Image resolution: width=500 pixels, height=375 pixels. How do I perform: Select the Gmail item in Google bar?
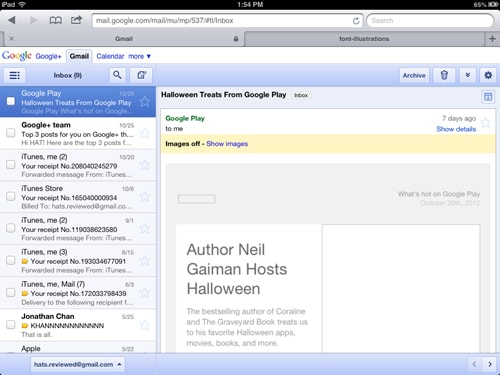[79, 56]
